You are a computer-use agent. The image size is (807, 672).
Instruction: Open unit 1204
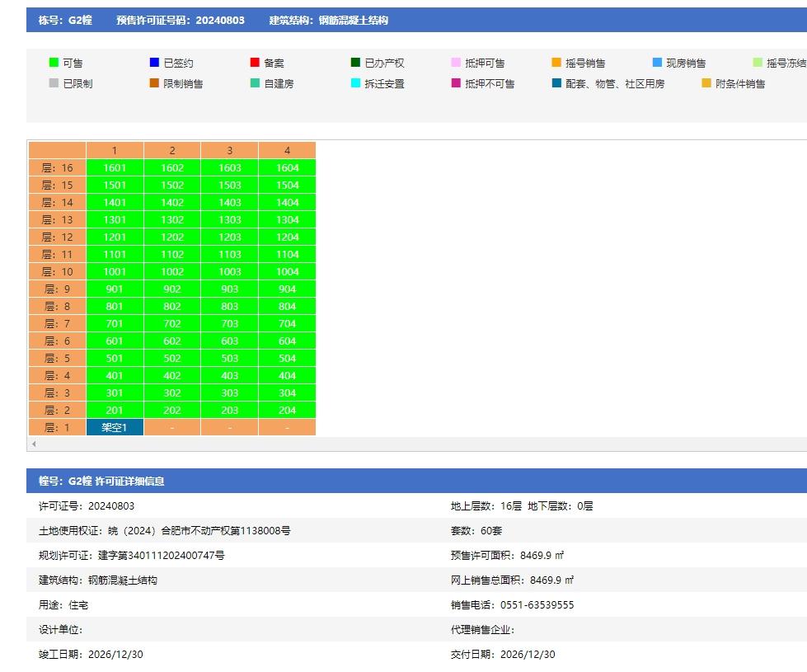[x=287, y=237]
